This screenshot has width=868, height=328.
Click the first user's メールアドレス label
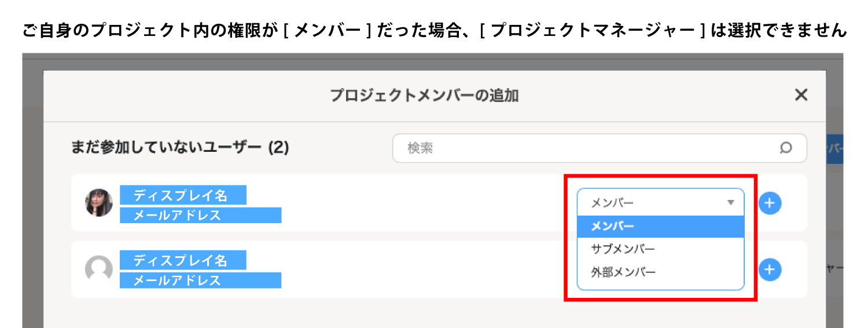(200, 215)
